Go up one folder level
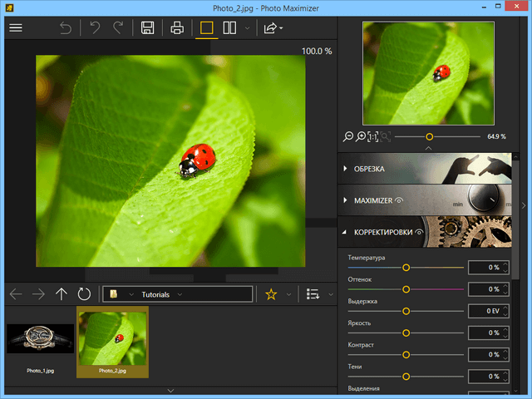 pyautogui.click(x=62, y=294)
